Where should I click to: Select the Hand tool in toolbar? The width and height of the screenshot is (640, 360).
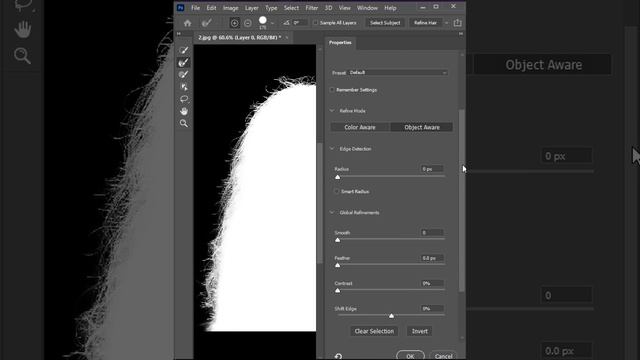click(184, 111)
